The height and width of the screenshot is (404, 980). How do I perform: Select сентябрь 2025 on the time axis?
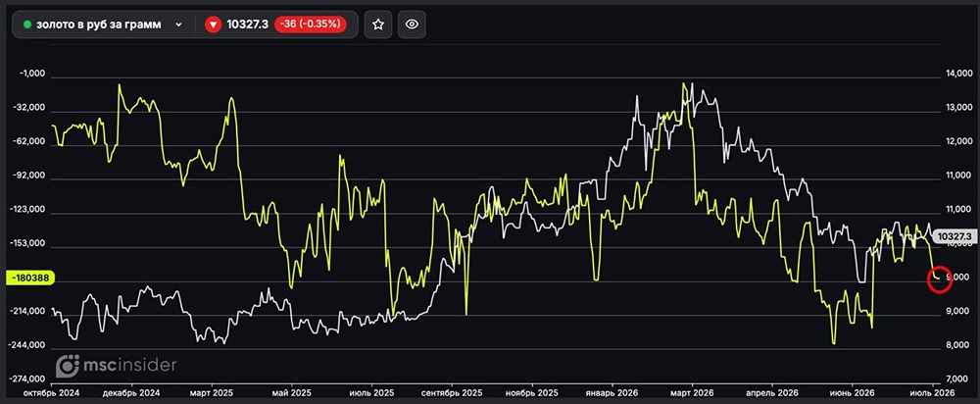452,393
